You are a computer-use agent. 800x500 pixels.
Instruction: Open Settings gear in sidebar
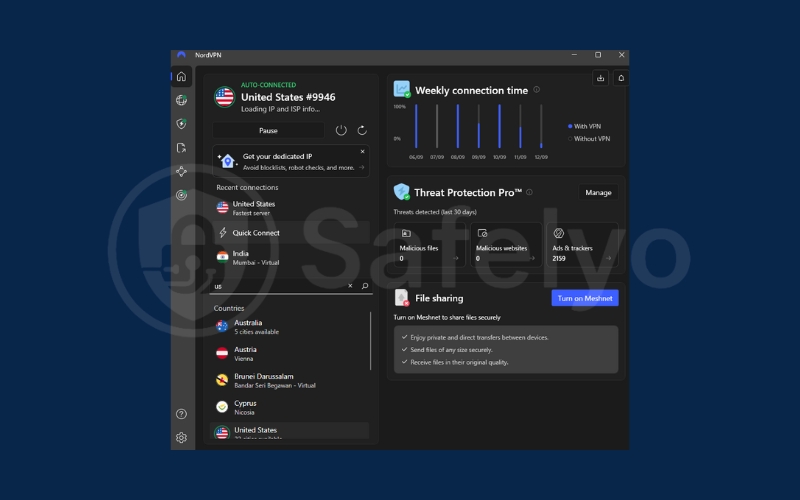[x=181, y=437]
